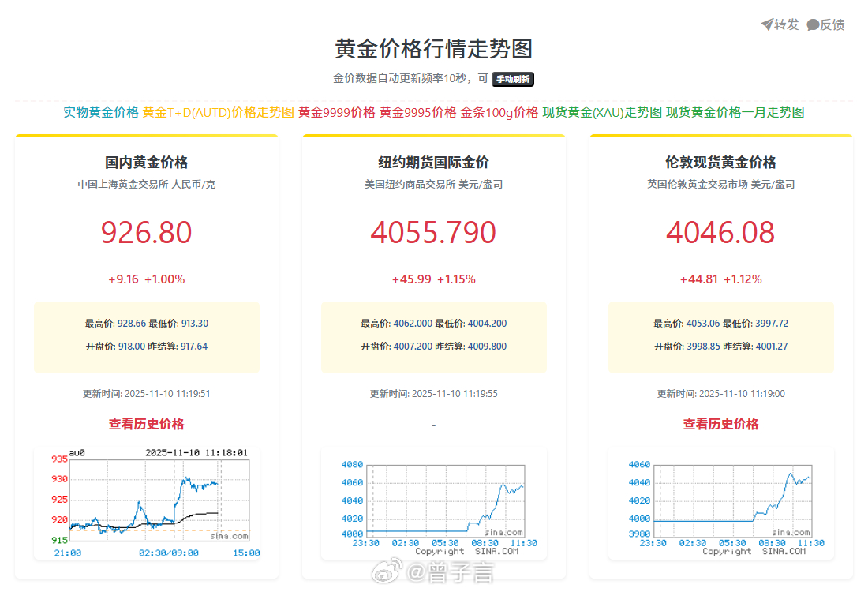Click the New York futures chart image
The width and height of the screenshot is (868, 592).
433,497
